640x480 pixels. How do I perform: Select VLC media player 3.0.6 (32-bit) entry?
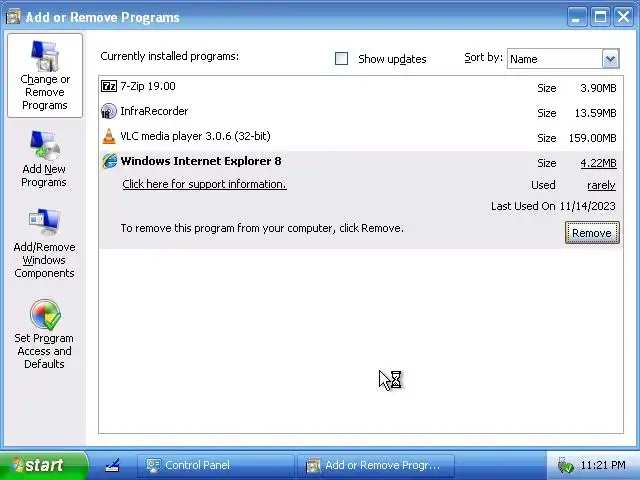tap(361, 138)
